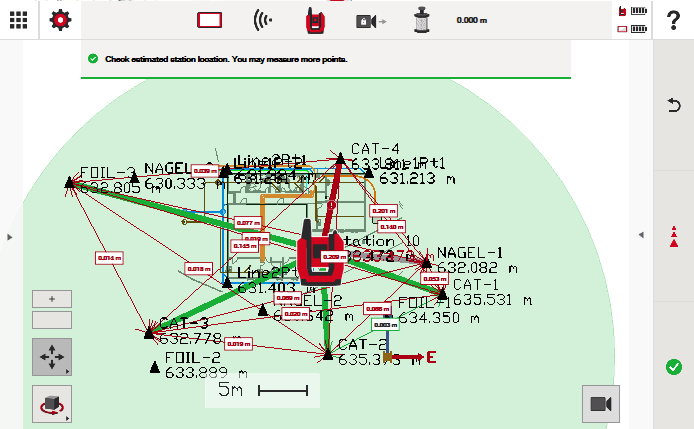694x429 pixels.
Task: Tap the red total station instrument icon
Action: (x=313, y=20)
